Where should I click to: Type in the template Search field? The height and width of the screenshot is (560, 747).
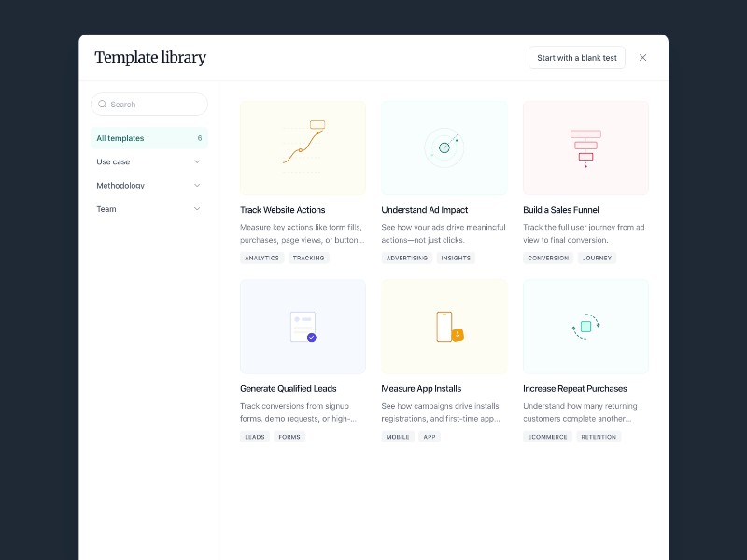[154, 105]
